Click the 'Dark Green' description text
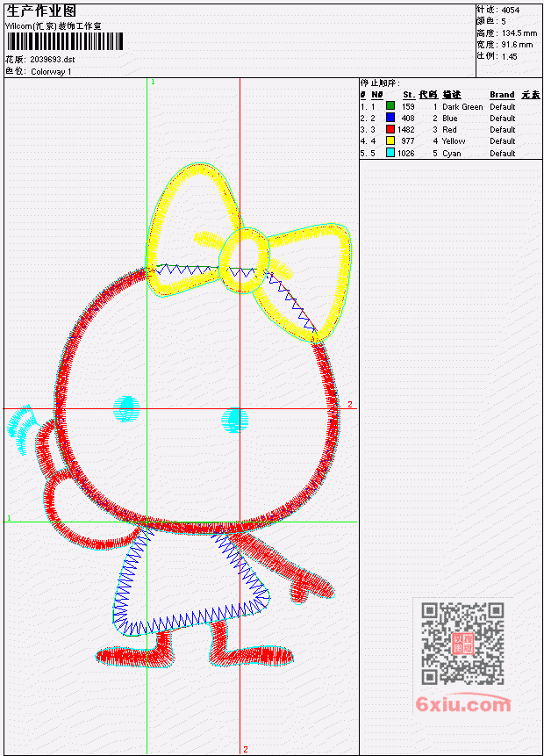The image size is (544, 756). pos(462,107)
